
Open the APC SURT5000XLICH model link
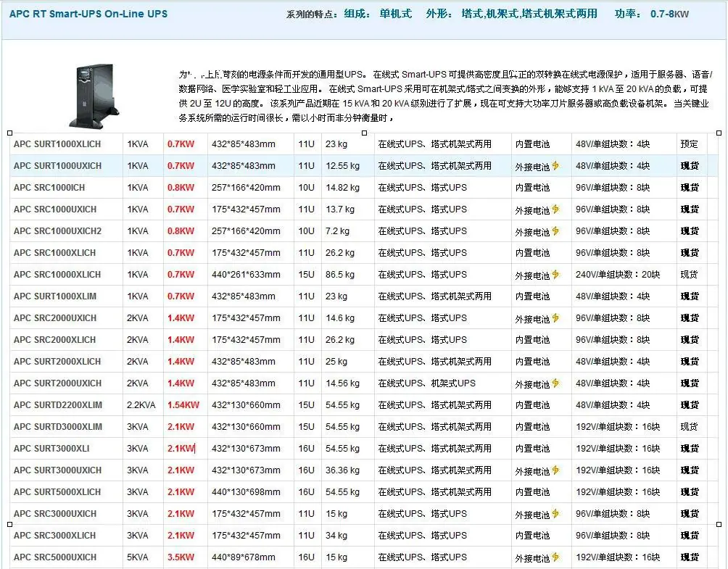point(57,492)
